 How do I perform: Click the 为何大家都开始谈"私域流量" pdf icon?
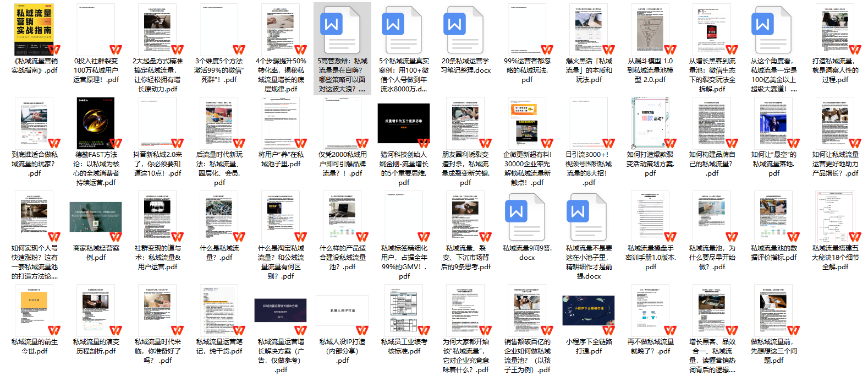pyautogui.click(x=465, y=309)
